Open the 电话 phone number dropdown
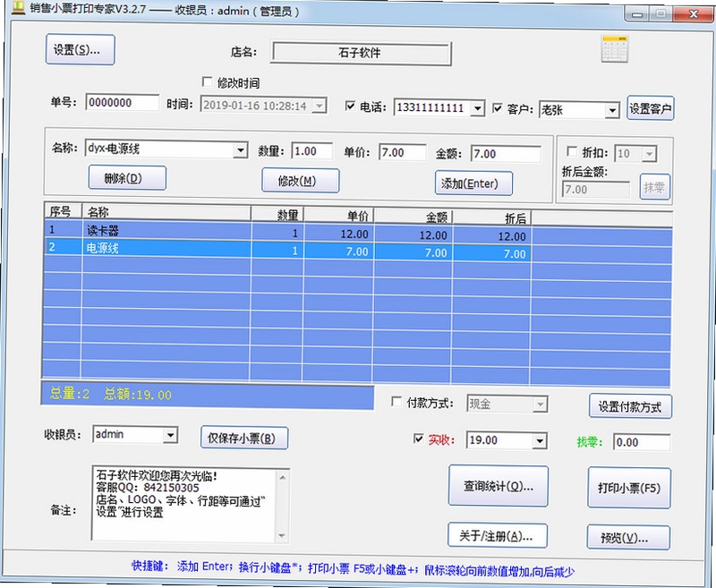716x588 pixels. click(478, 108)
